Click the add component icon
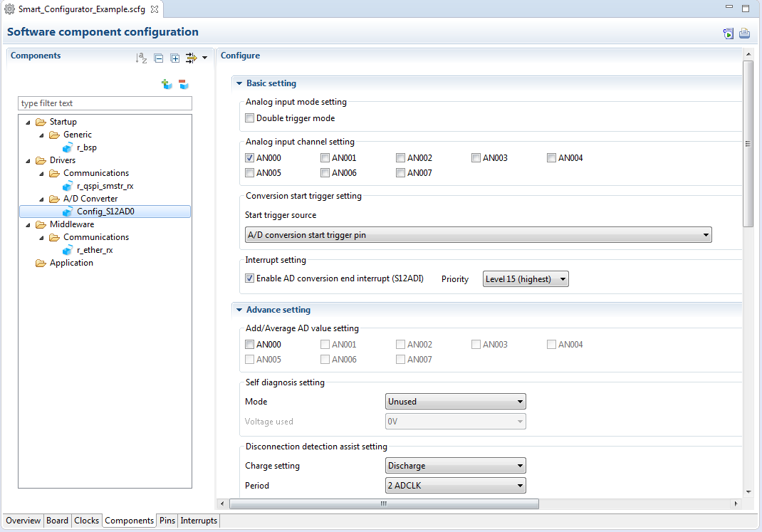 pos(167,84)
